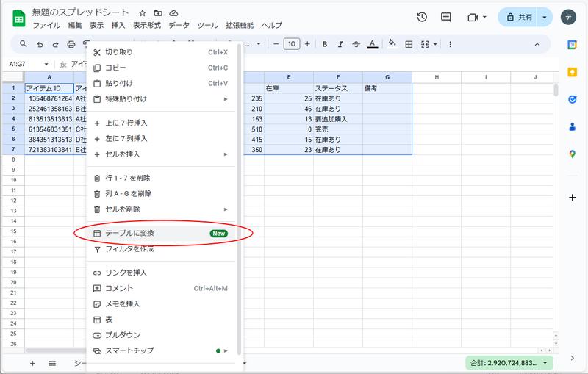Click the Google Sheets home logo

click(16, 18)
